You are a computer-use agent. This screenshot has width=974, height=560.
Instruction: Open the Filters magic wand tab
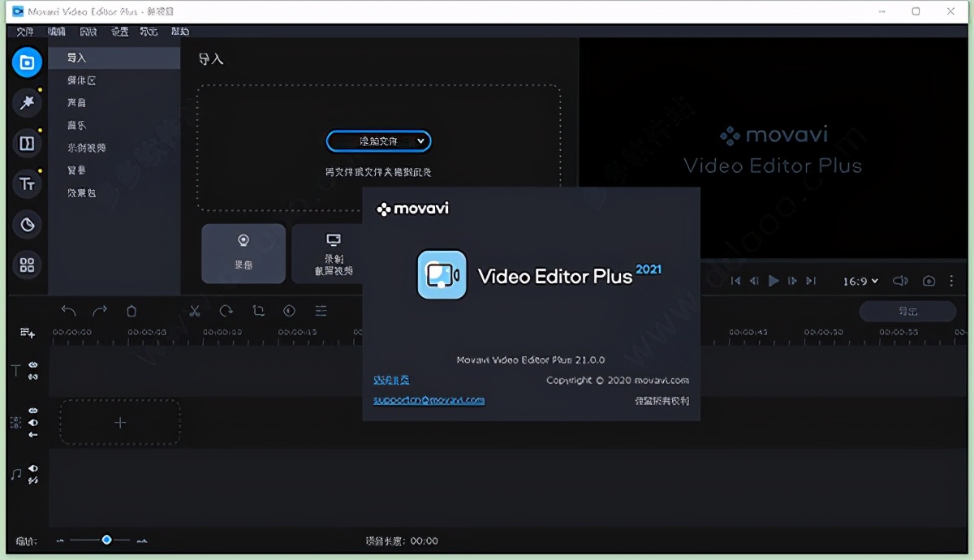[x=27, y=102]
